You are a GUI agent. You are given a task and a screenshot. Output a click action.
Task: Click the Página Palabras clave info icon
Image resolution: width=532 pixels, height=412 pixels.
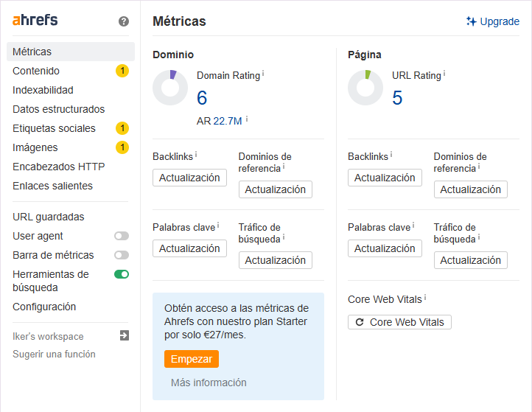coord(413,226)
